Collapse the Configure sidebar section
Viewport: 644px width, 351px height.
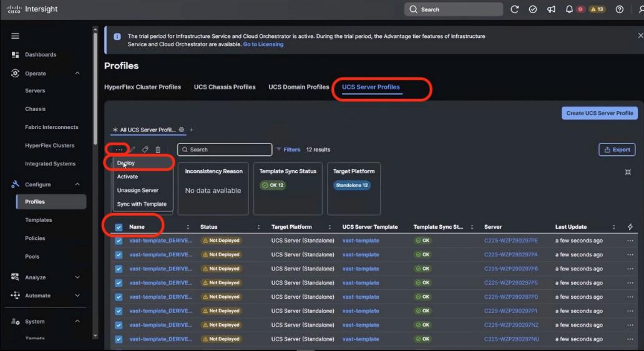click(77, 185)
